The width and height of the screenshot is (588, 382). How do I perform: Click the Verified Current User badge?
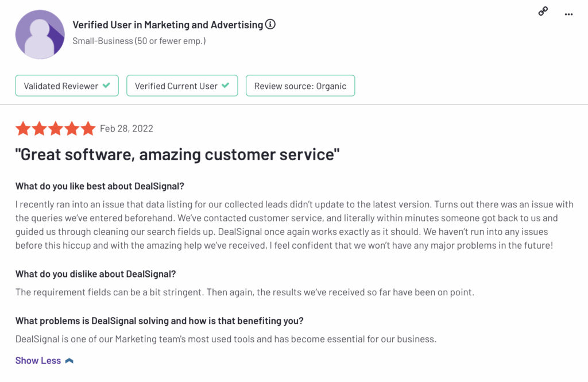[x=182, y=86]
